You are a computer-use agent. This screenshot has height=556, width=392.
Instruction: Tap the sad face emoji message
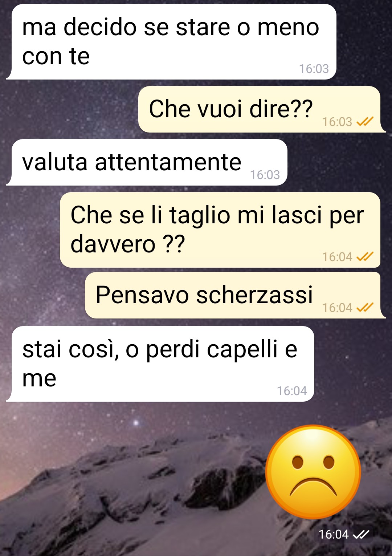(313, 472)
